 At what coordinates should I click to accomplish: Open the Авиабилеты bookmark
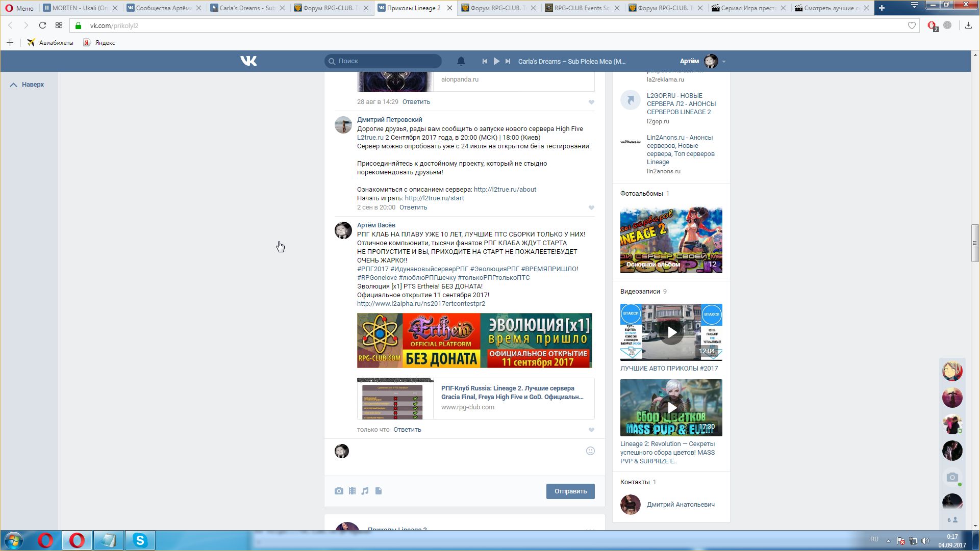click(51, 43)
